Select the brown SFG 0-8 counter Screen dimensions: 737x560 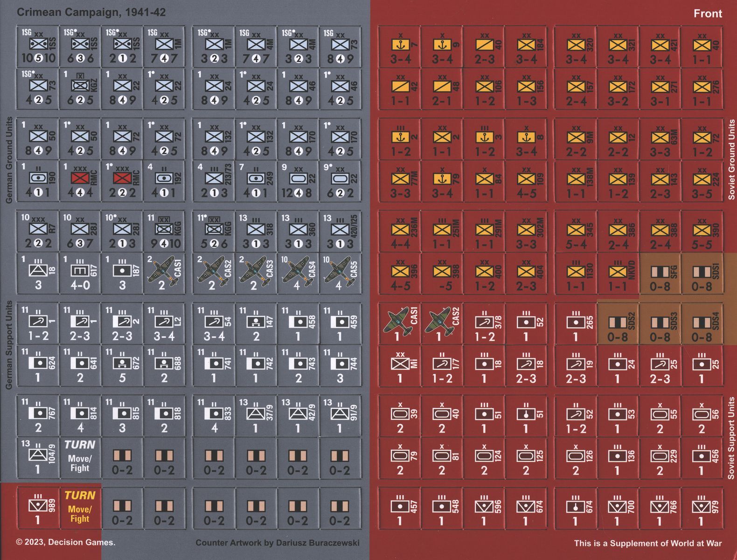(660, 273)
